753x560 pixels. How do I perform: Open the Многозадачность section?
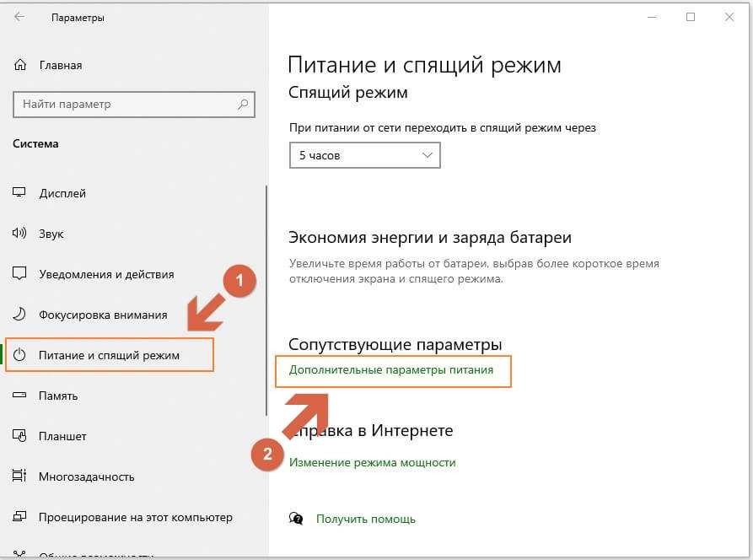pos(87,477)
